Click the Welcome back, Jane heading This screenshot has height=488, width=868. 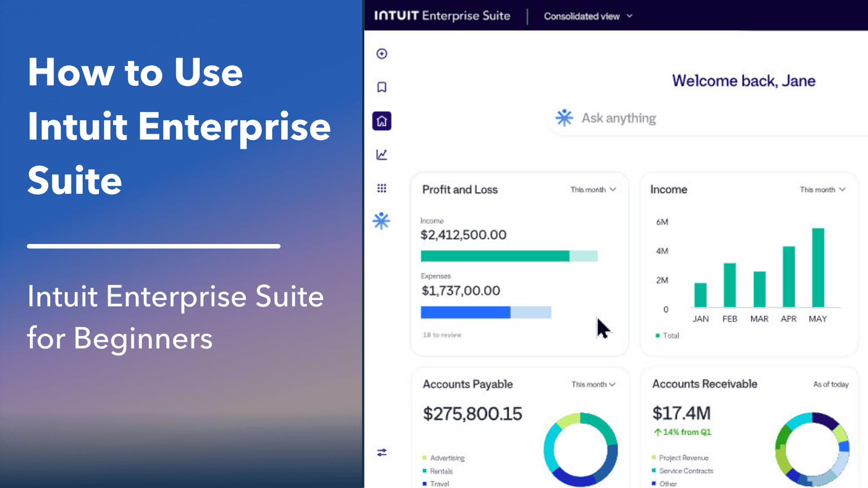pyautogui.click(x=744, y=81)
